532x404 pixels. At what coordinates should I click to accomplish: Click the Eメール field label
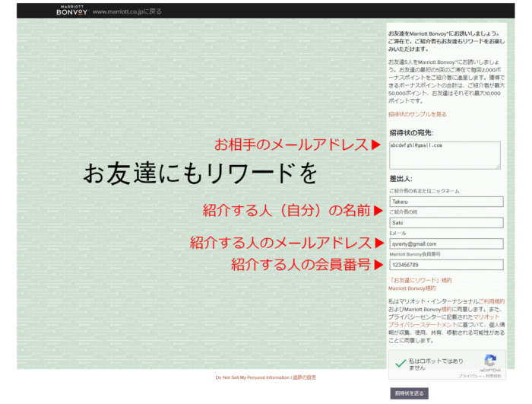pos(397,233)
